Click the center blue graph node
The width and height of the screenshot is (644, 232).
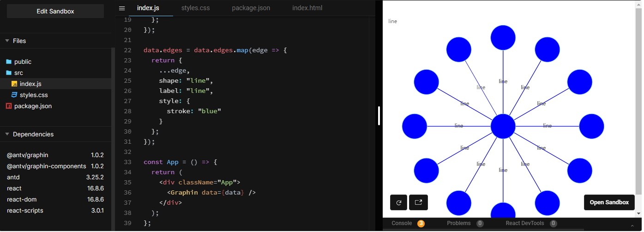(x=503, y=126)
